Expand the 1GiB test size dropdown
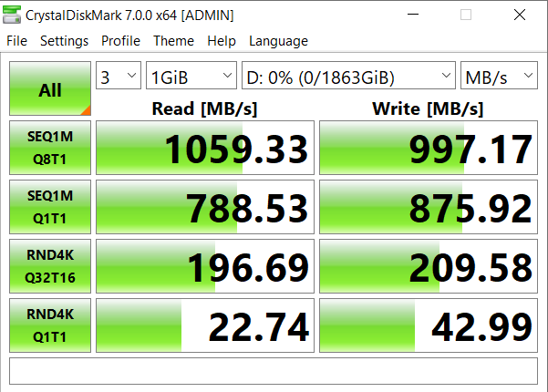The height and width of the screenshot is (392, 548). coord(191,76)
